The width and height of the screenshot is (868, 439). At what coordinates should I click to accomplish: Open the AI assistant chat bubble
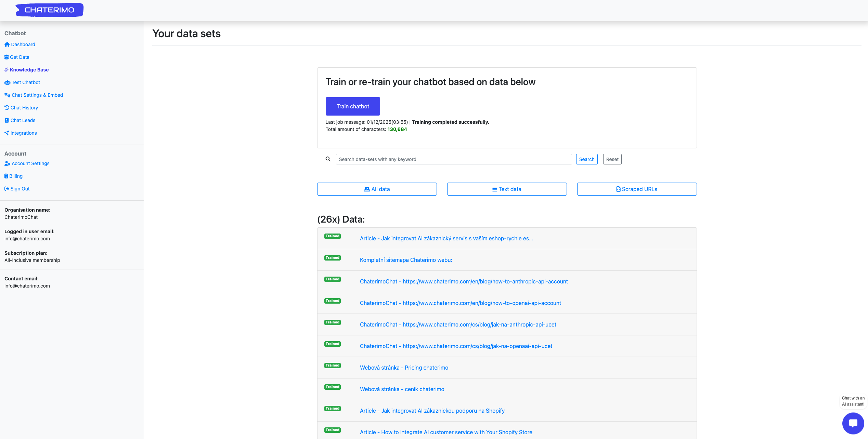point(853,423)
